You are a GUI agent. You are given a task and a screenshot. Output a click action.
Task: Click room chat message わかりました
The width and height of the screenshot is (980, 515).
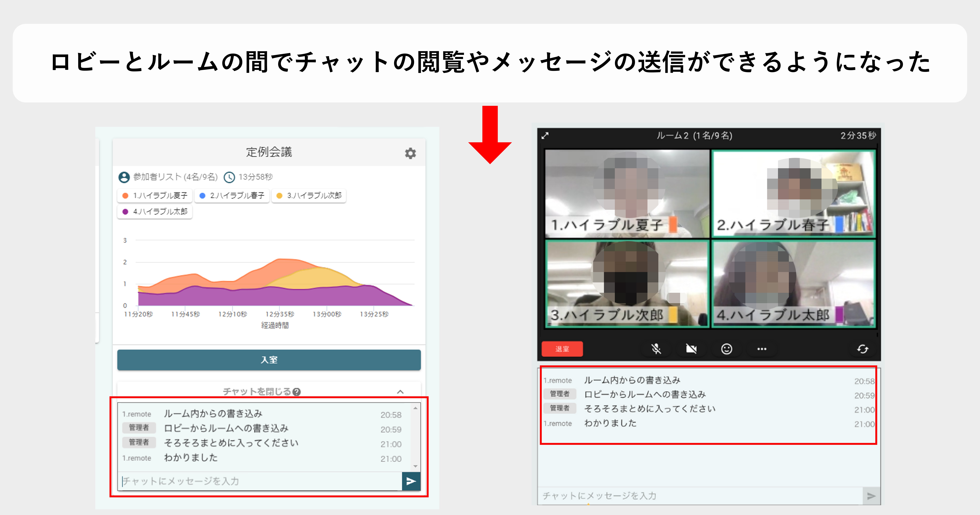point(610,423)
